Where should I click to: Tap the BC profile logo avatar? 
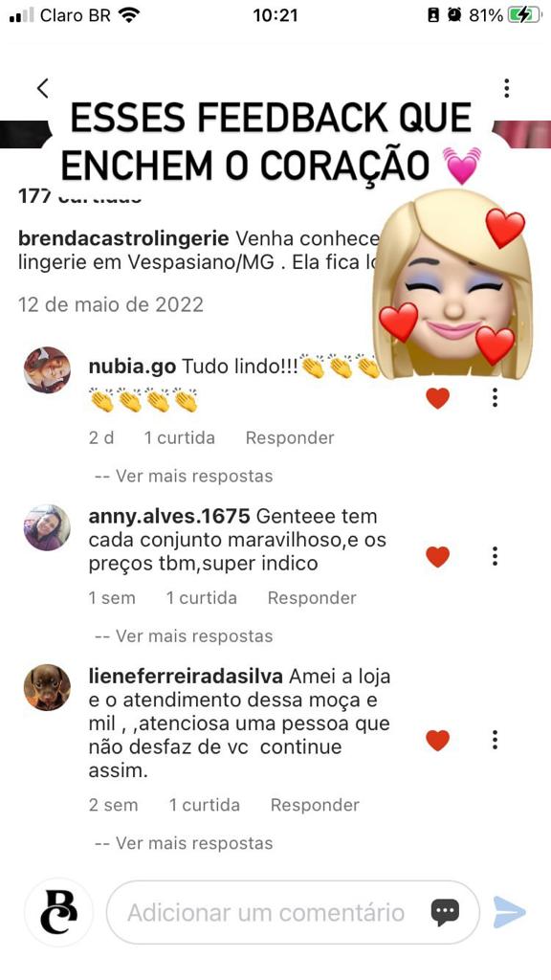click(58, 912)
